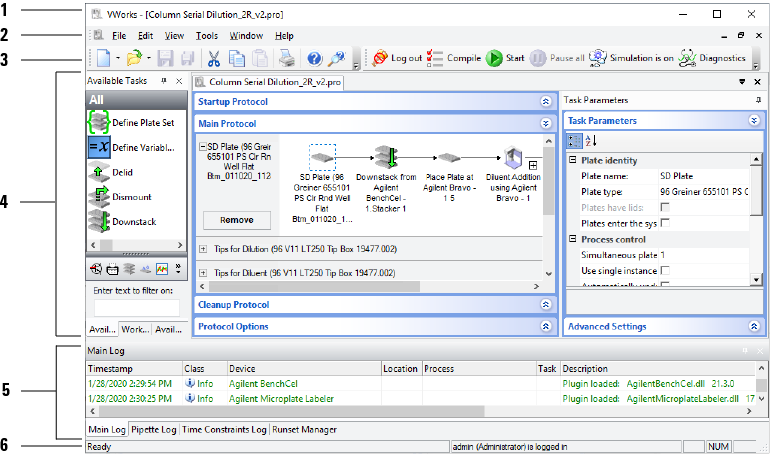The height and width of the screenshot is (455, 770).
Task: Click the Log out toolbar button
Action: (x=397, y=58)
